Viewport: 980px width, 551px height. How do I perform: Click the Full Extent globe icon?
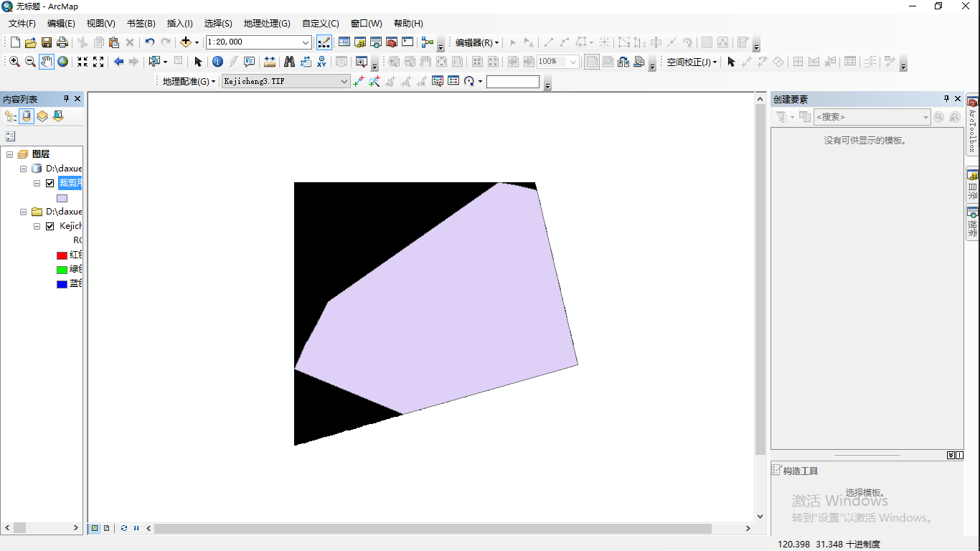[x=63, y=62]
